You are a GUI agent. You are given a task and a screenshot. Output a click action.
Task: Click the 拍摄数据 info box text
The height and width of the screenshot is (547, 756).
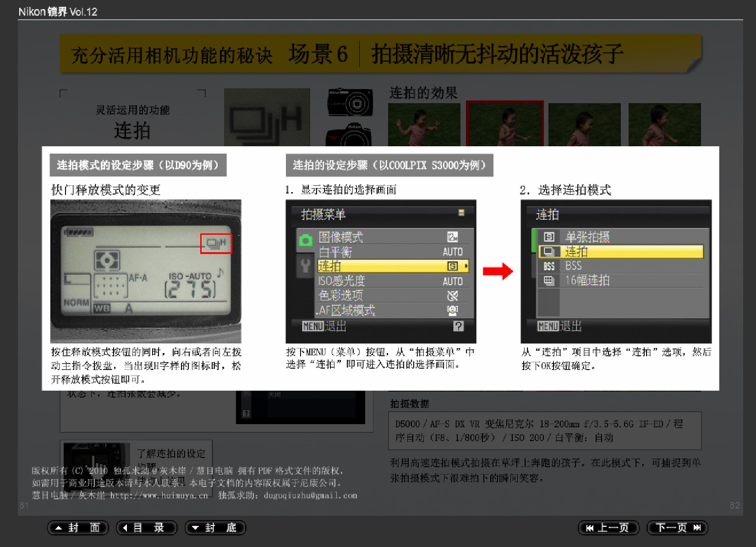tap(545, 431)
